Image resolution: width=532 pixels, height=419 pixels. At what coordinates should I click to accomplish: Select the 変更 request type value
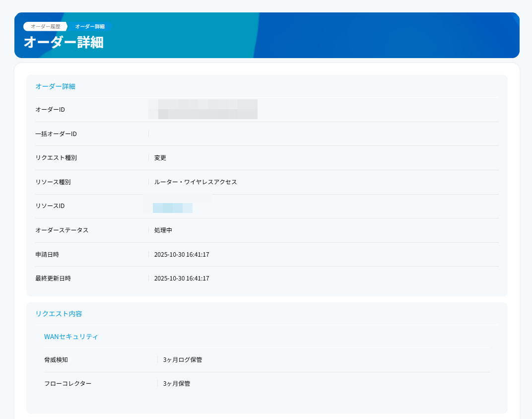pos(161,158)
